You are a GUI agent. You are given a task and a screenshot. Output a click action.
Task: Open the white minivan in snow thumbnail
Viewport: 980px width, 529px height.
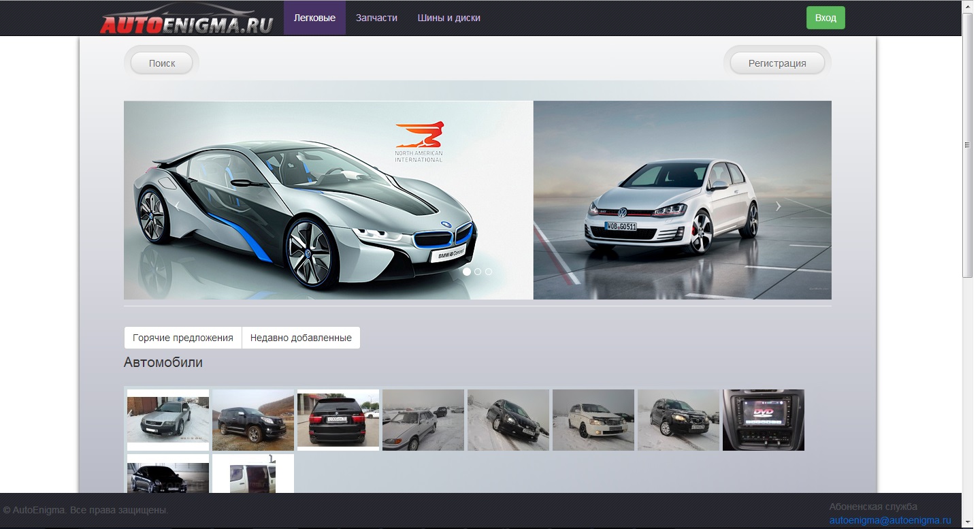point(593,420)
